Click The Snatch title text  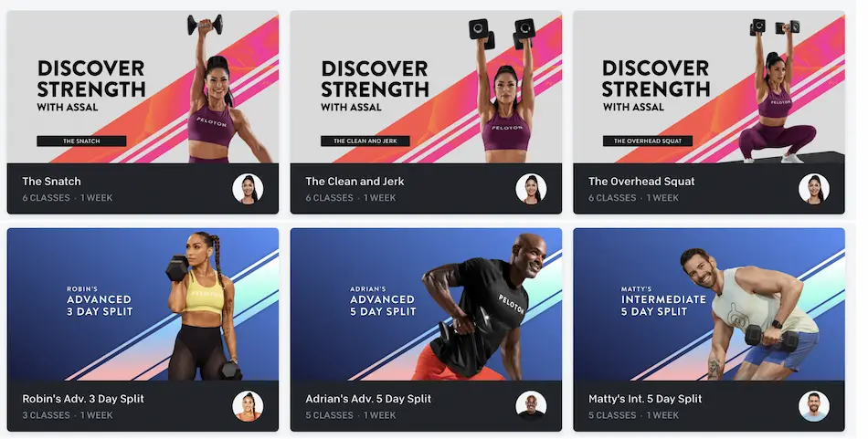51,182
